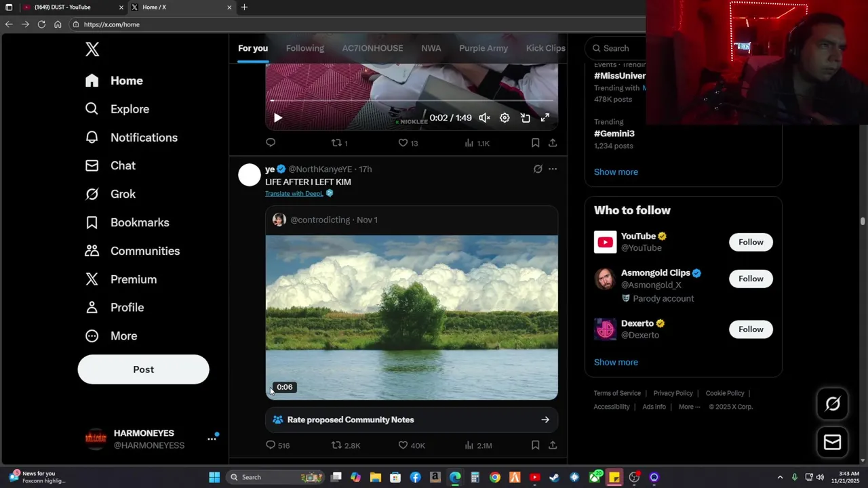Toggle picture-in-picture on the top video
This screenshot has width=868, height=488.
tap(525, 118)
